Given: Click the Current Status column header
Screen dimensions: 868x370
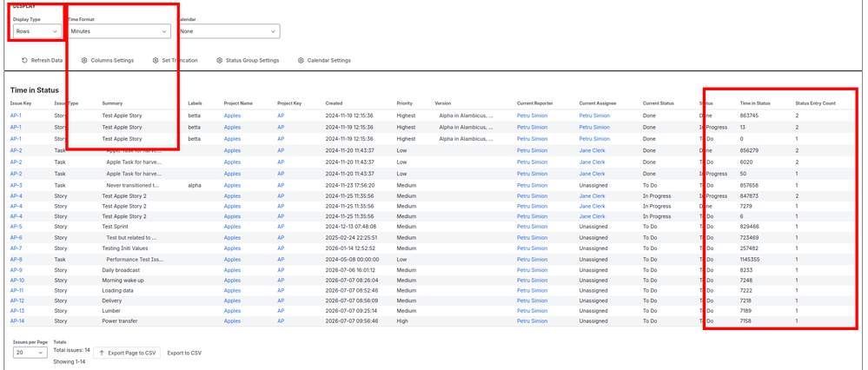Looking at the screenshot, I should pos(659,103).
